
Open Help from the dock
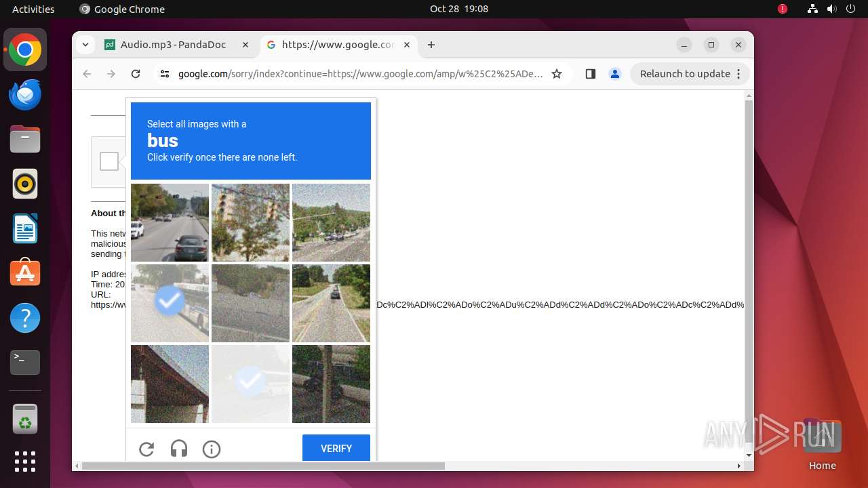tap(25, 318)
